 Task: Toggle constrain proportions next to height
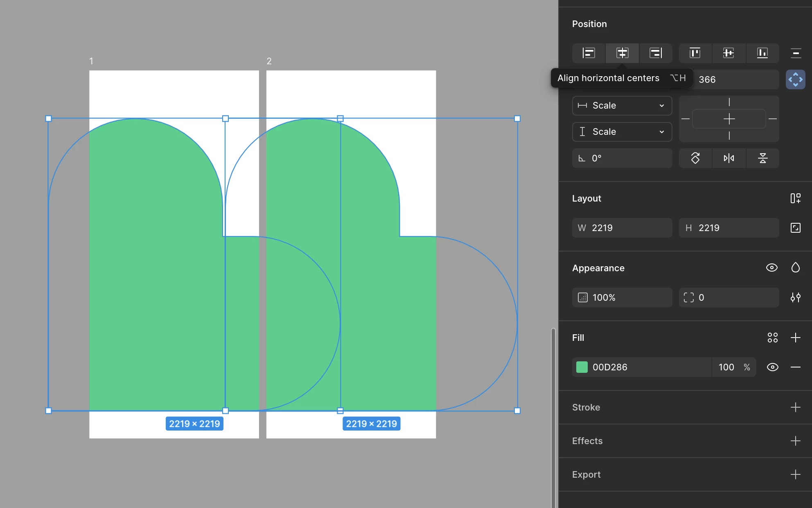click(x=795, y=228)
